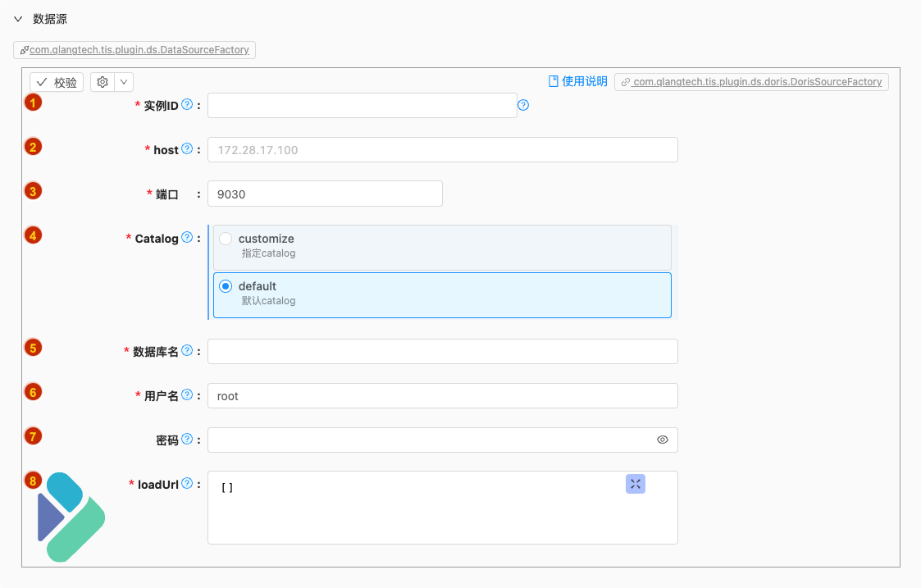Screen dimensions: 921x588
Task: Click inside the loadUrl text area
Action: pos(443,508)
